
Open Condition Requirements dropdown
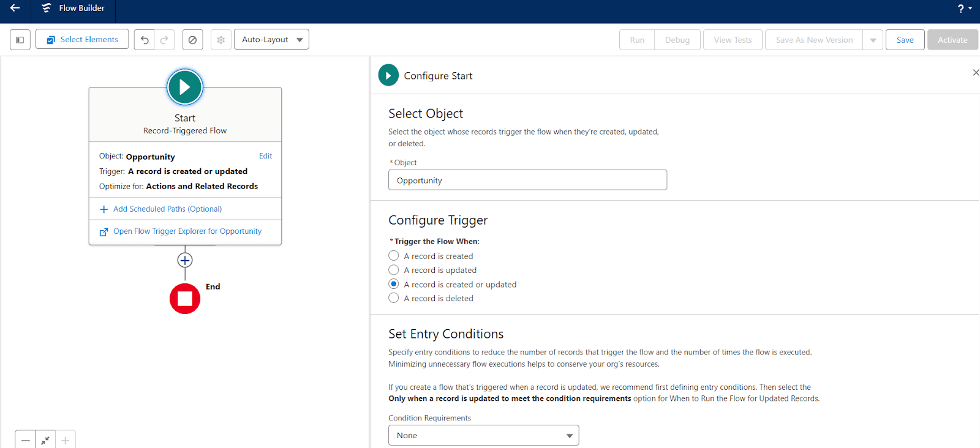point(483,435)
